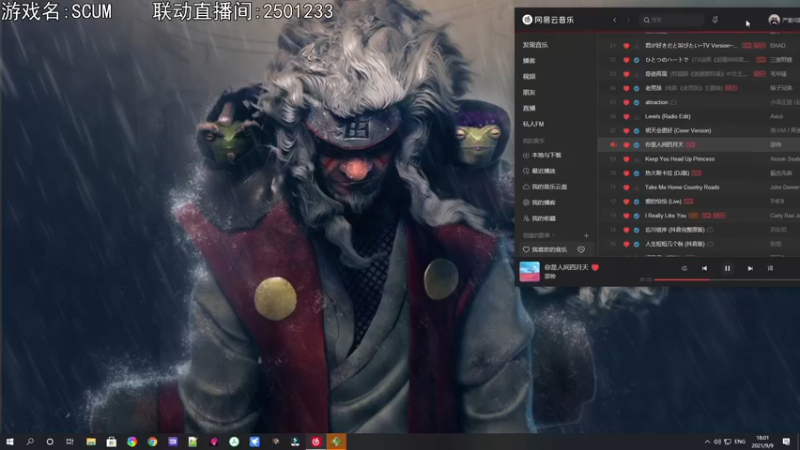This screenshot has width=800, height=450.
Task: Select Take Me Home Country Roads title
Action: [682, 187]
